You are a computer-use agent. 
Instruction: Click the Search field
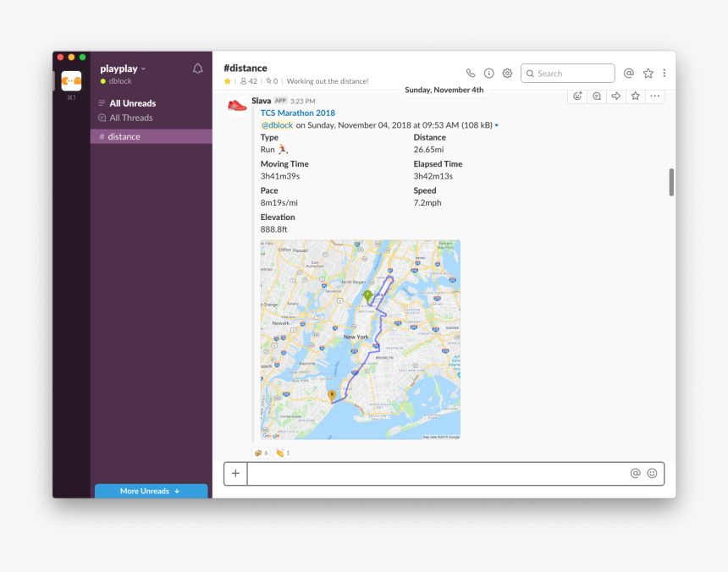(568, 74)
